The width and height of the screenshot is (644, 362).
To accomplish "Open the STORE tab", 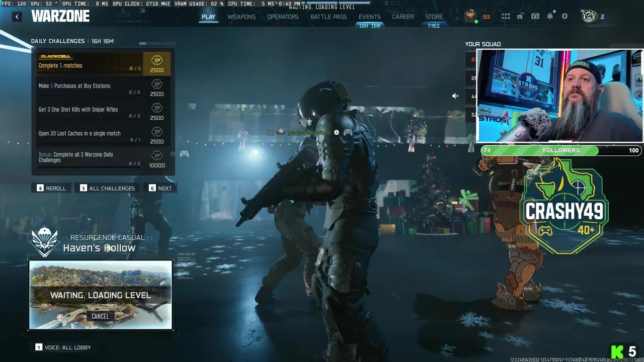I will (434, 17).
